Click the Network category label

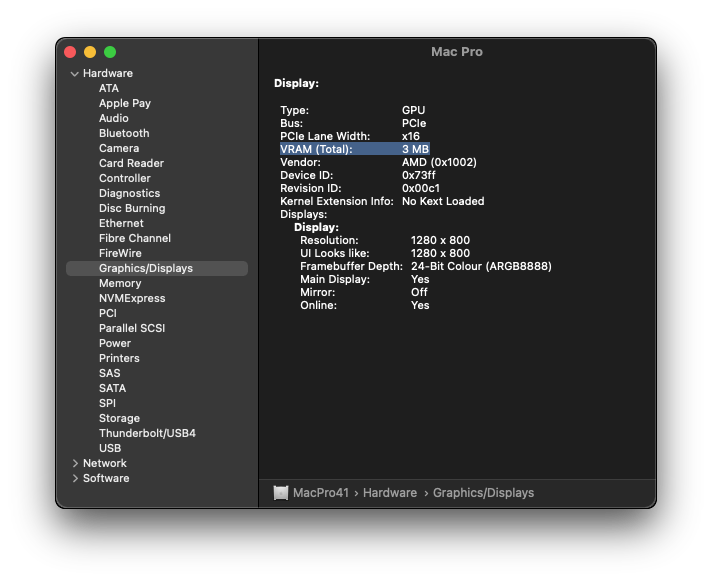click(105, 463)
